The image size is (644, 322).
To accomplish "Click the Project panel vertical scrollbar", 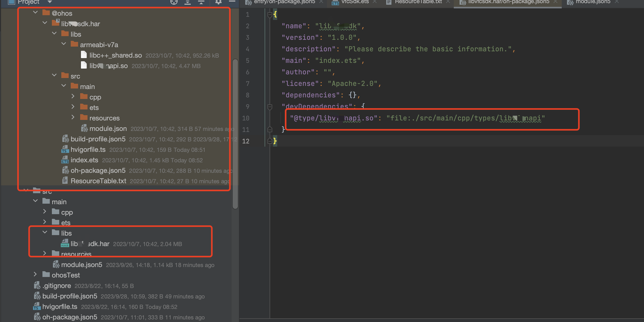I will coord(235,134).
